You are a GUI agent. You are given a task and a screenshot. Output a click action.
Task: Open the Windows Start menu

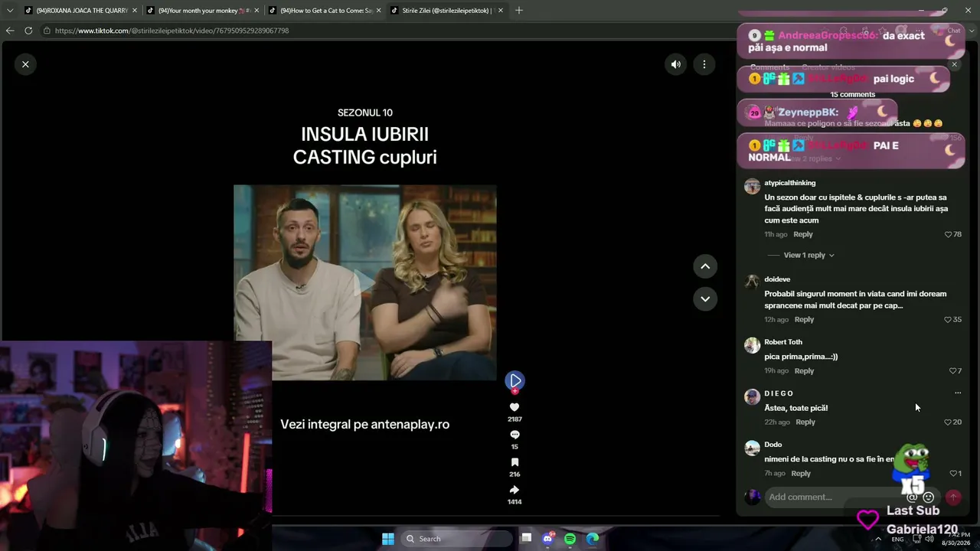(388, 539)
